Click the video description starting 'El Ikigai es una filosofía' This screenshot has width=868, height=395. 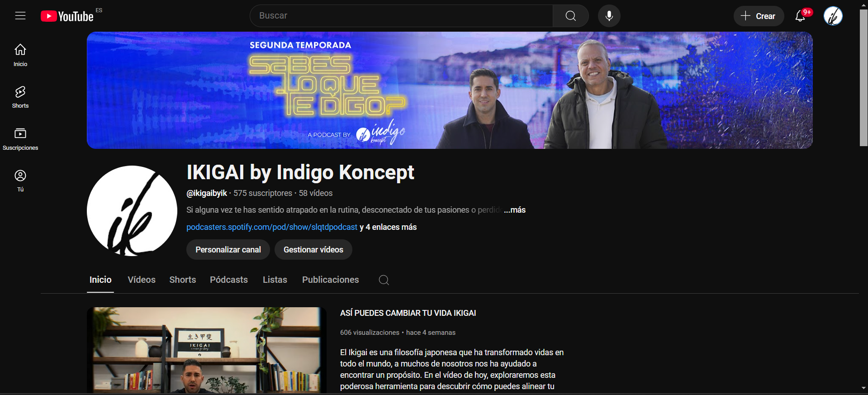tap(452, 369)
